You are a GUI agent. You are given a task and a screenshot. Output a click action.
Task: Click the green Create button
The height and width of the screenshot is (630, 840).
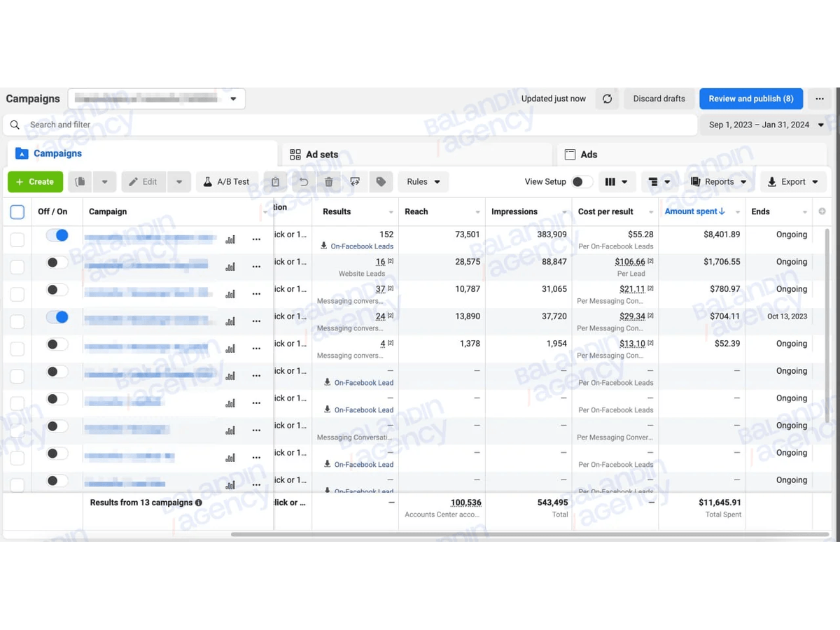[x=35, y=182]
